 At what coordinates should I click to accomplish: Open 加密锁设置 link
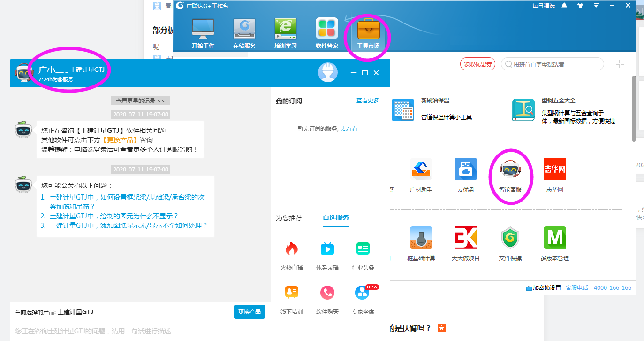click(544, 288)
